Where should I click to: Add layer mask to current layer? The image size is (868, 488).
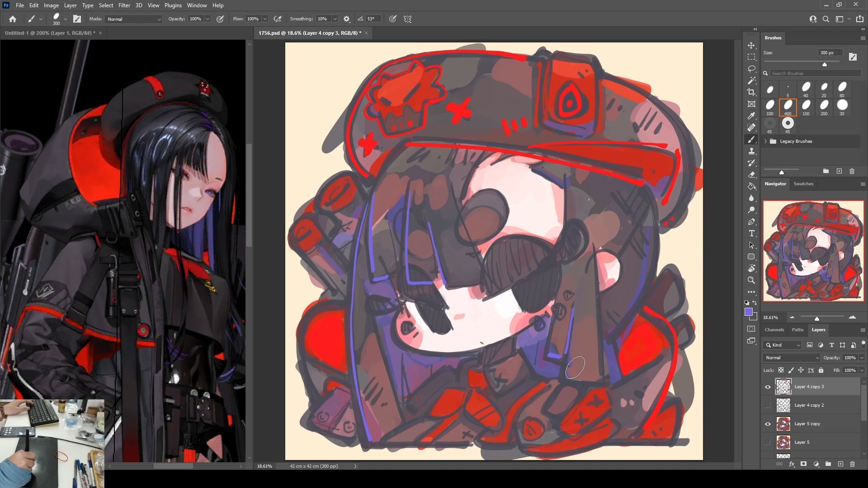click(x=803, y=464)
